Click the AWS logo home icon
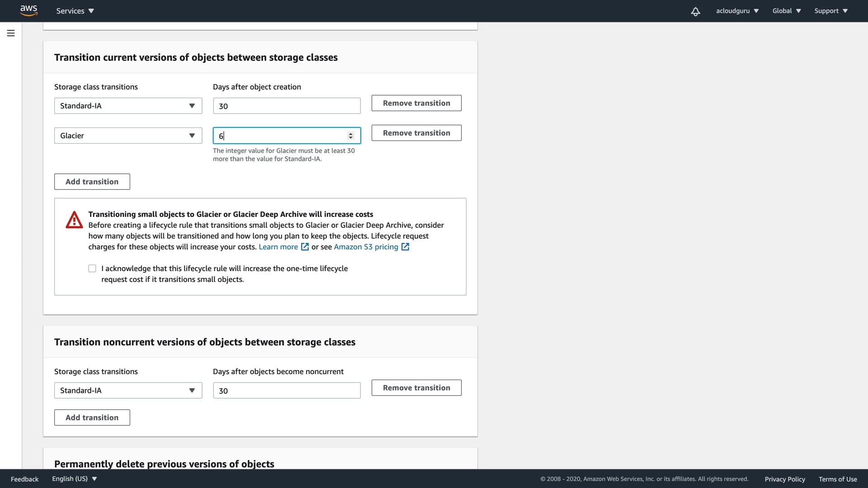Image resolution: width=868 pixels, height=488 pixels. (28, 10)
